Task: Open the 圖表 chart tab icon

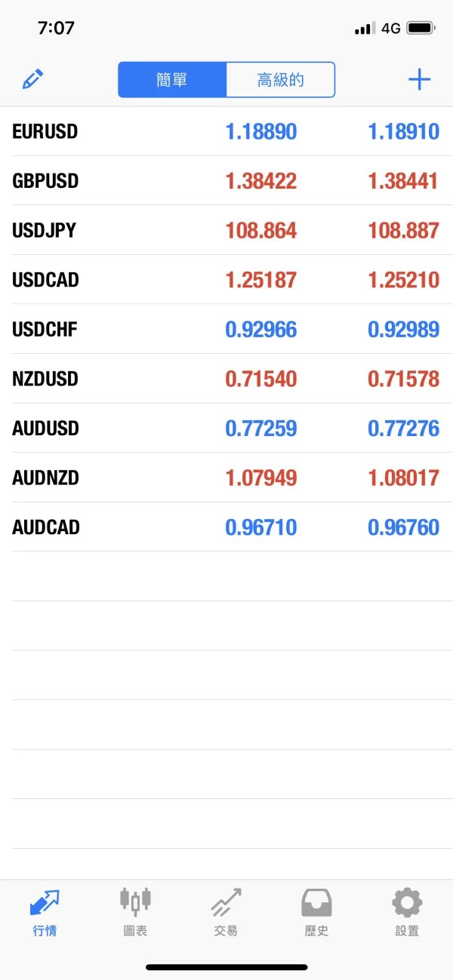Action: [135, 901]
